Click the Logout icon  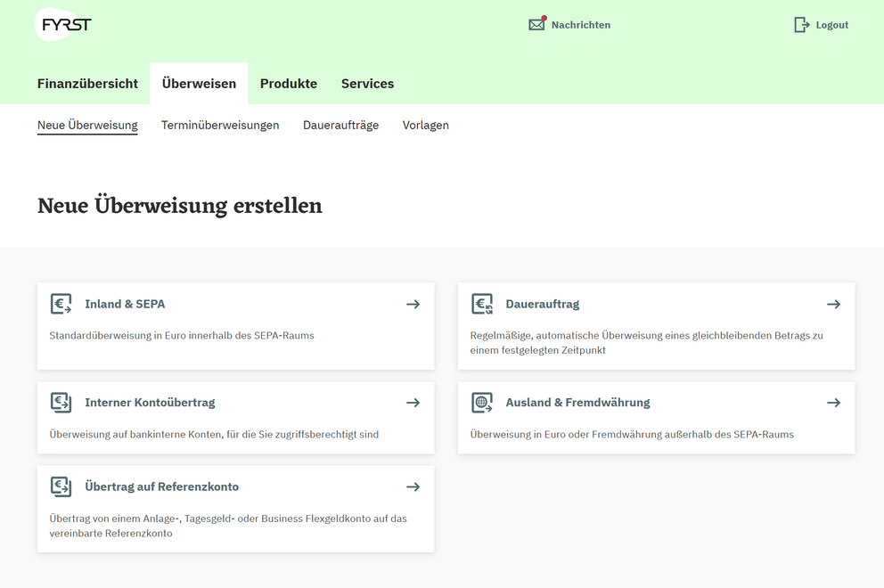(x=800, y=24)
